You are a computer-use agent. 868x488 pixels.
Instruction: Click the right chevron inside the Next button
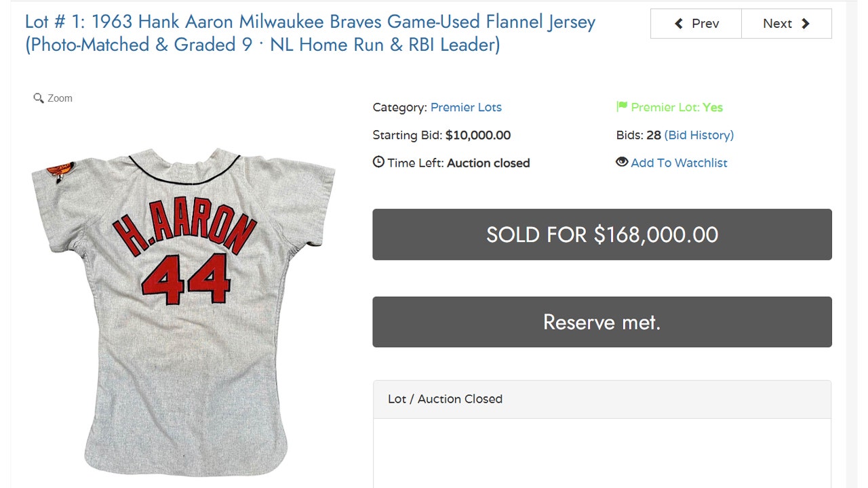pos(804,23)
